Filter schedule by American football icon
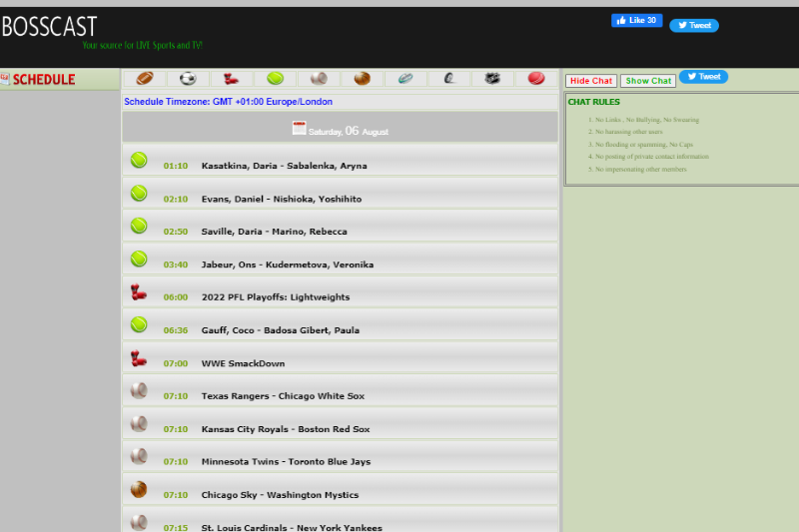 pyautogui.click(x=145, y=79)
